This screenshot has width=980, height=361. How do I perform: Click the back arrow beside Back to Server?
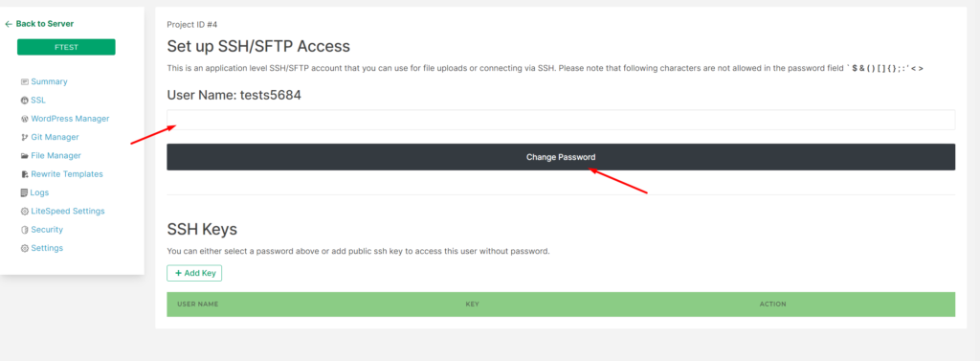[x=9, y=24]
